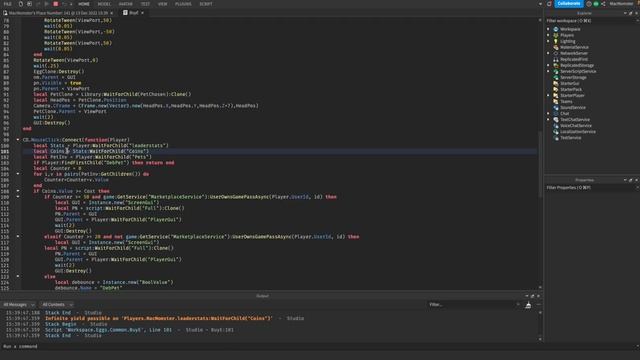640x360 pixels.
Task: Switch to the MODEL ribbon tab
Action: [104, 4]
